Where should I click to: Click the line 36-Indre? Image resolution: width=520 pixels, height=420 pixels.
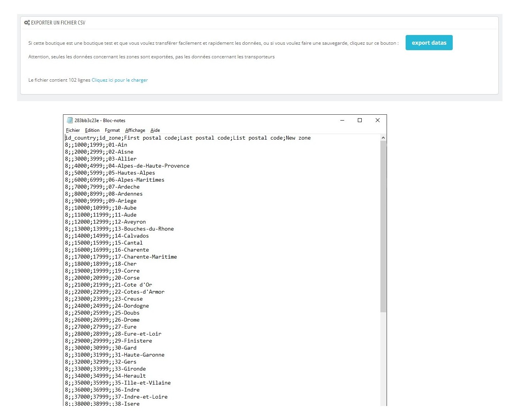coord(102,390)
